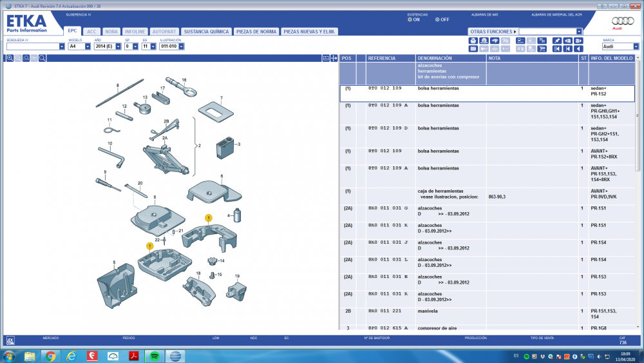The image size is (644, 363).
Task: Click the Denominación column header
Action: pos(451,59)
